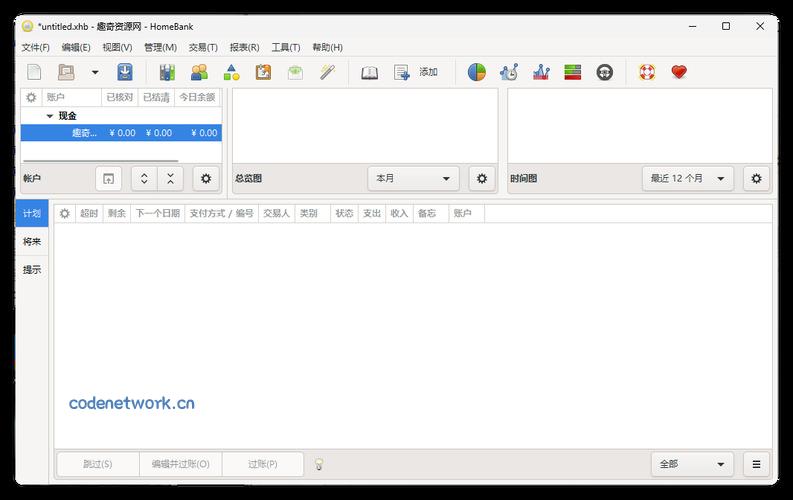Switch to the 计划 tab
The image size is (793, 500).
point(32,213)
